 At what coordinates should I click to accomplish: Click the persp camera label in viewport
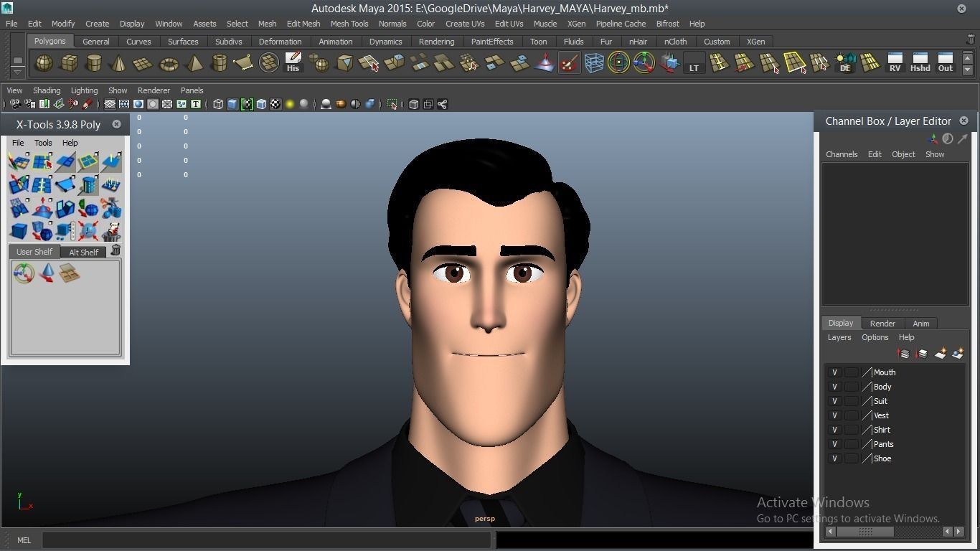[x=485, y=519]
